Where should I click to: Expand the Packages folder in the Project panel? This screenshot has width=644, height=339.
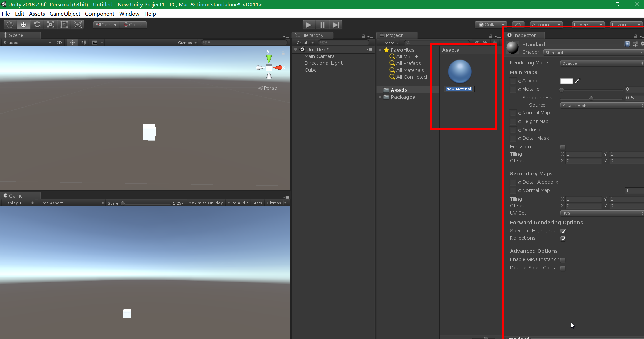pos(380,97)
